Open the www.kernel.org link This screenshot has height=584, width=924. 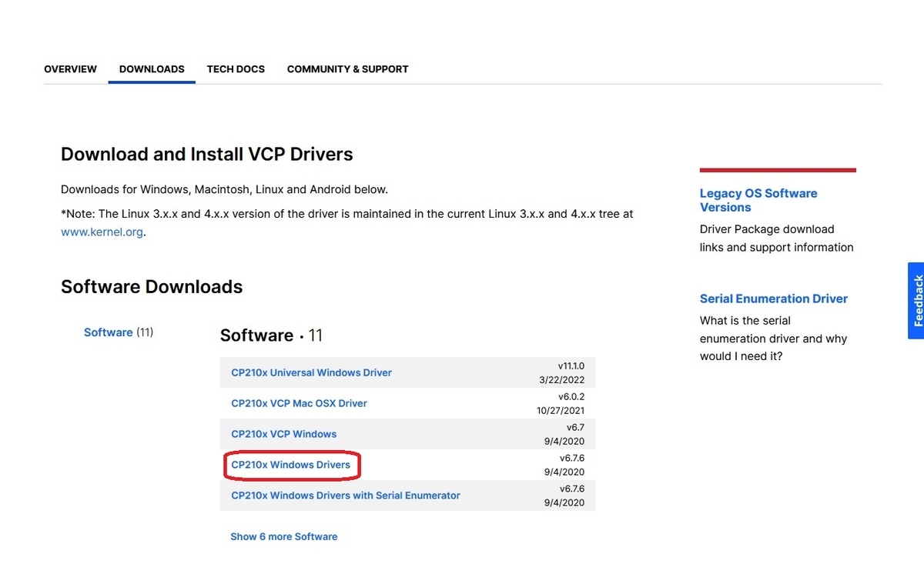pyautogui.click(x=102, y=232)
